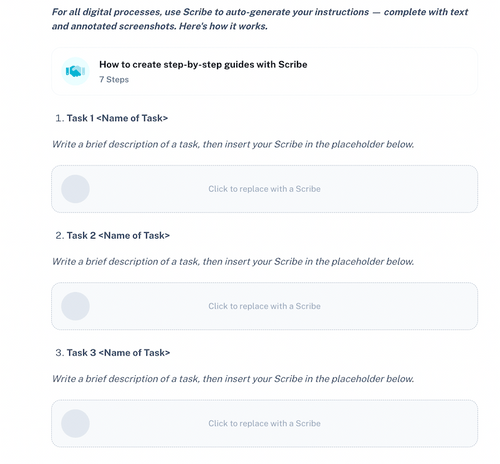Click list number '1.' before Task 1

coord(60,118)
